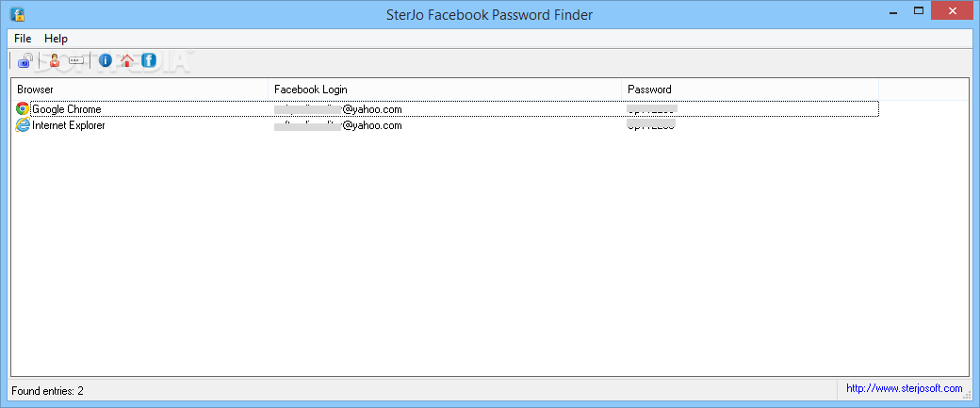Click the red home page icon
The width and height of the screenshot is (980, 408).
coord(127,61)
